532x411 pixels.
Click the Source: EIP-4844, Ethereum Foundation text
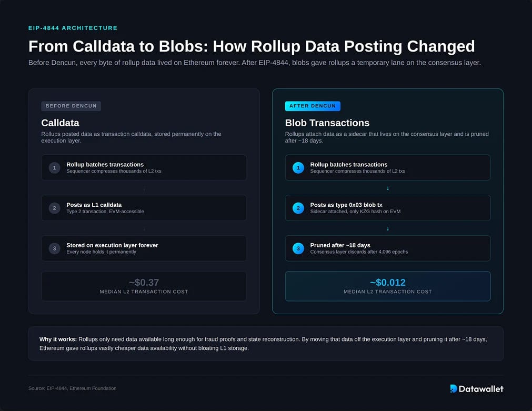(x=72, y=388)
